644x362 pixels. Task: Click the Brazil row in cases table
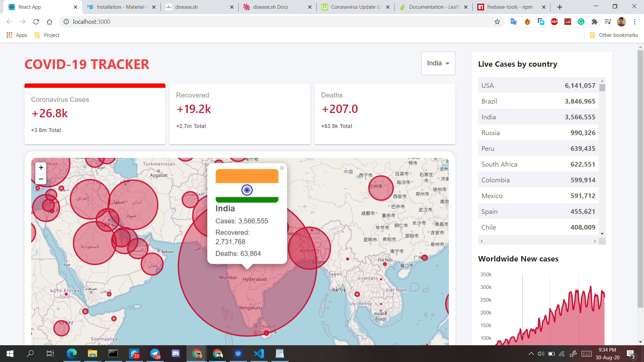point(538,101)
